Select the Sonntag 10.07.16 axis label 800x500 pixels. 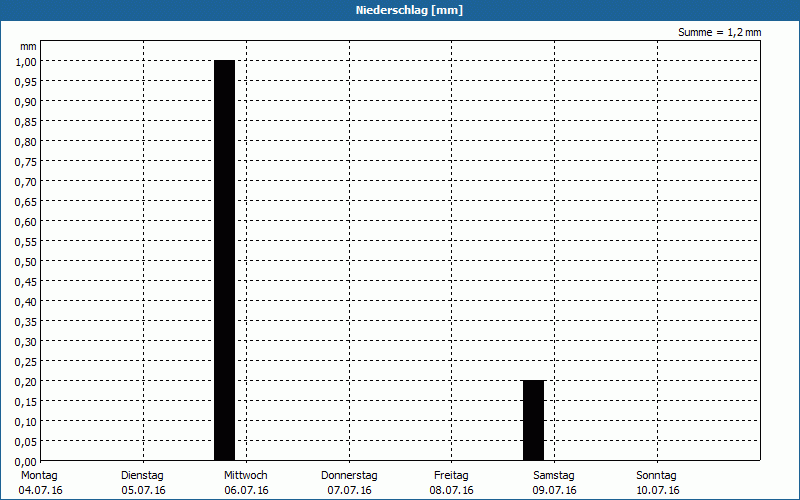(657, 483)
